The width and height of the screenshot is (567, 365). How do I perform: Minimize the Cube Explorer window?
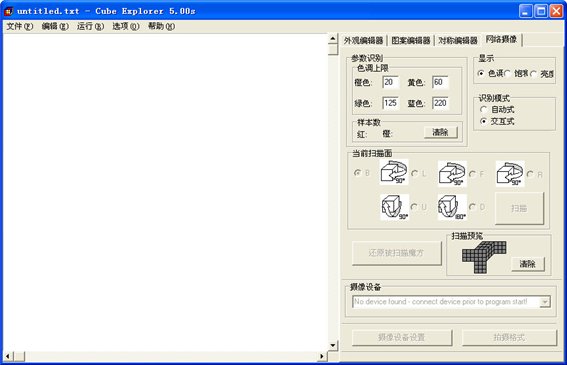click(x=525, y=11)
